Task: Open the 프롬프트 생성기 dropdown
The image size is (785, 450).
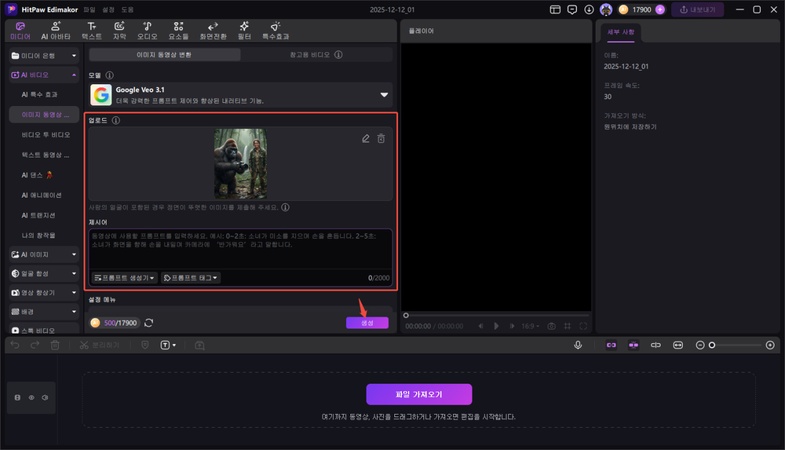Action: [x=125, y=278]
